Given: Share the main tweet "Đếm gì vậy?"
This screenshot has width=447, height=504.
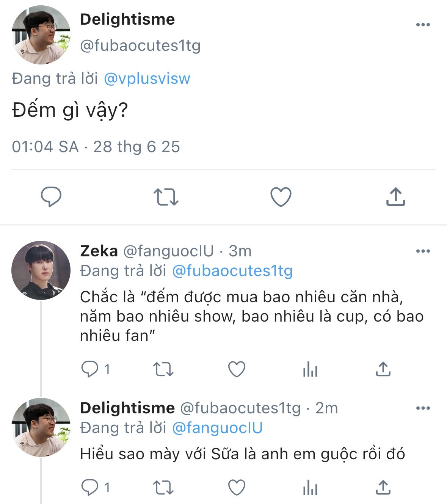Looking at the screenshot, I should pyautogui.click(x=395, y=197).
